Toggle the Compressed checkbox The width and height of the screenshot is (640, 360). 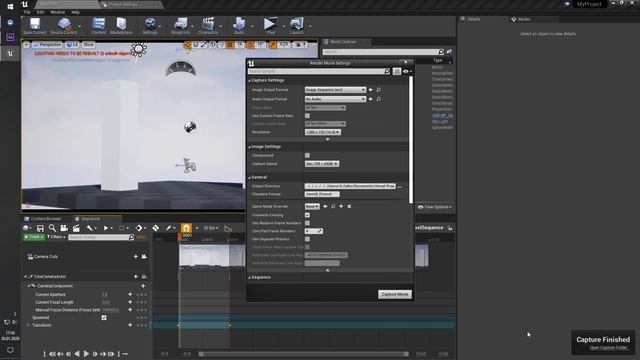307,156
